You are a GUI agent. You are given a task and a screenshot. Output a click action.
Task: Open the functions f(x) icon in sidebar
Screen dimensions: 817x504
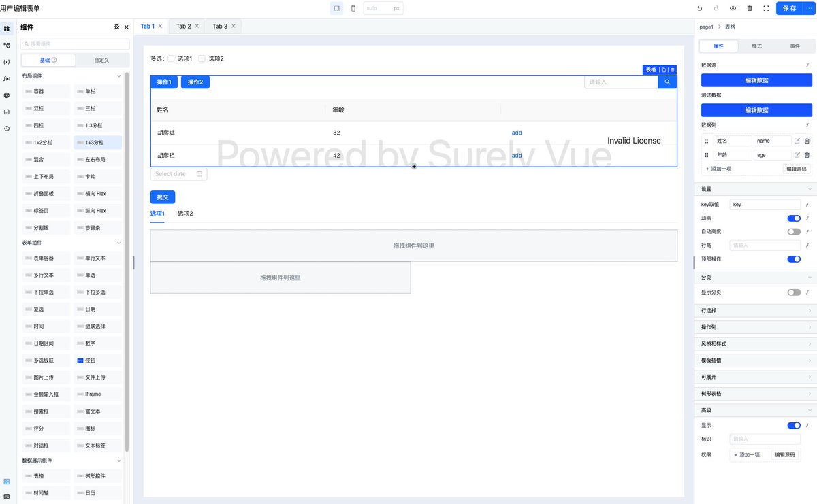click(7, 78)
